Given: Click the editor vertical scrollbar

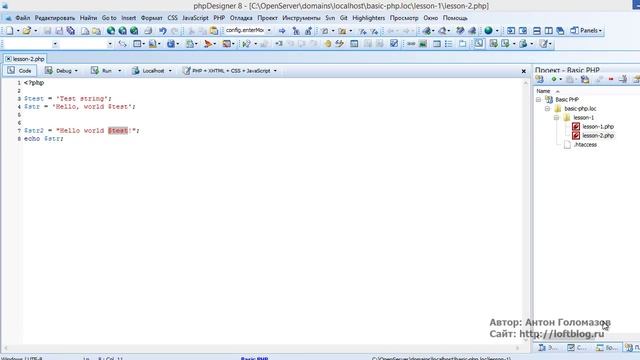Looking at the screenshot, I should [526, 211].
